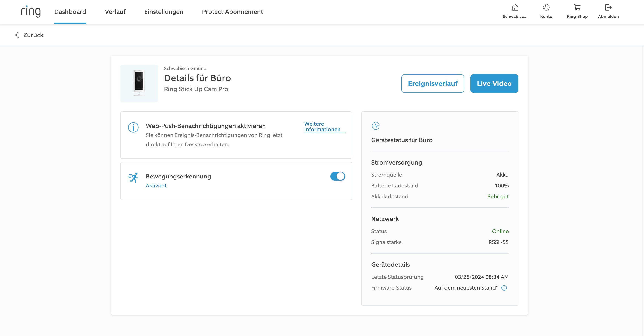Click the running figure motion icon
Screen dimensions: 644x336
point(133,178)
